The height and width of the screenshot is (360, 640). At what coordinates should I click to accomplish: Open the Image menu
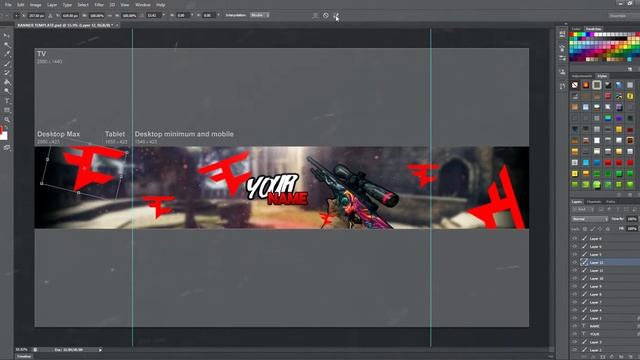point(36,5)
